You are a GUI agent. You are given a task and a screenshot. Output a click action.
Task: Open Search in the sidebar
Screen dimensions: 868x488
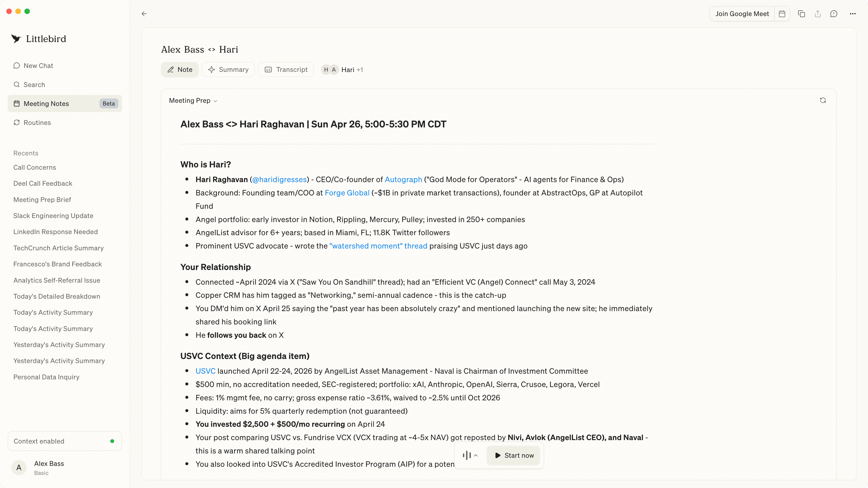point(34,84)
